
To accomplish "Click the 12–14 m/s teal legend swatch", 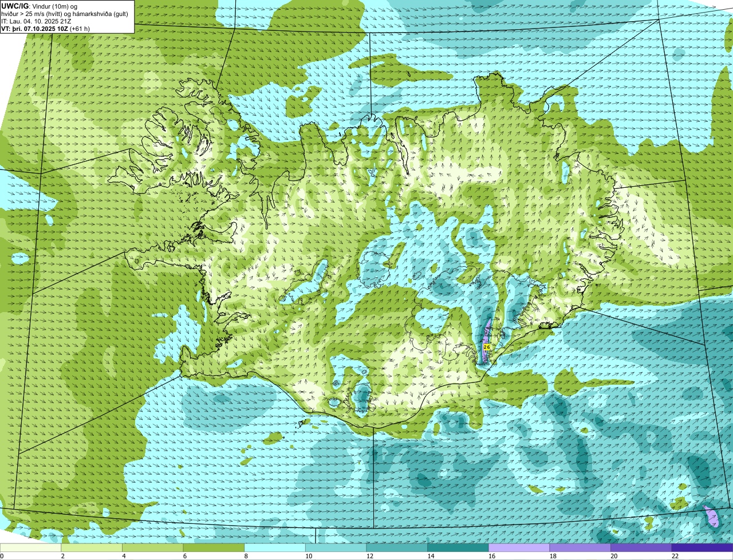I will [397, 547].
